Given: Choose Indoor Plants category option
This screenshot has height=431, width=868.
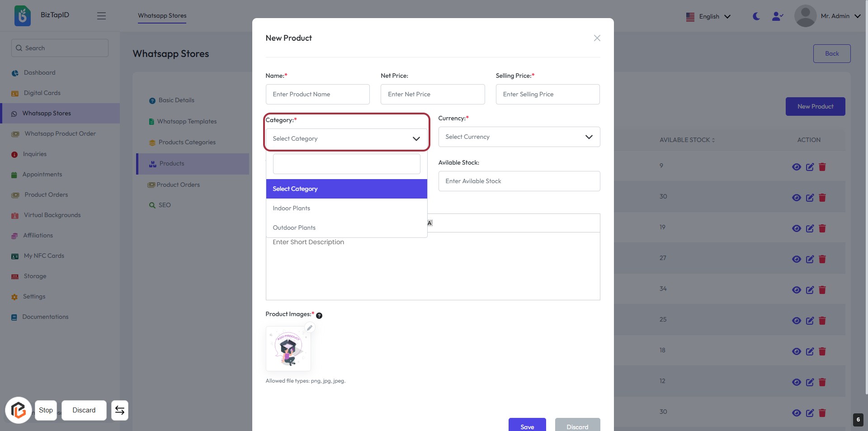Looking at the screenshot, I should coord(292,208).
